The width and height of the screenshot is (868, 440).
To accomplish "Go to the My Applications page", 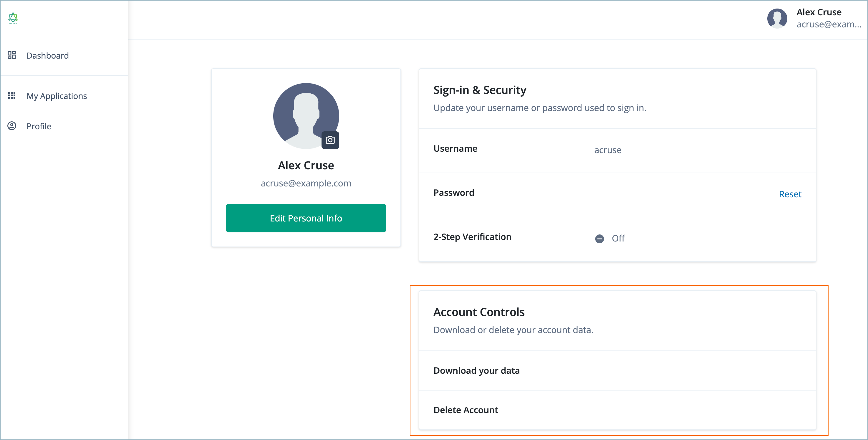I will [x=57, y=96].
